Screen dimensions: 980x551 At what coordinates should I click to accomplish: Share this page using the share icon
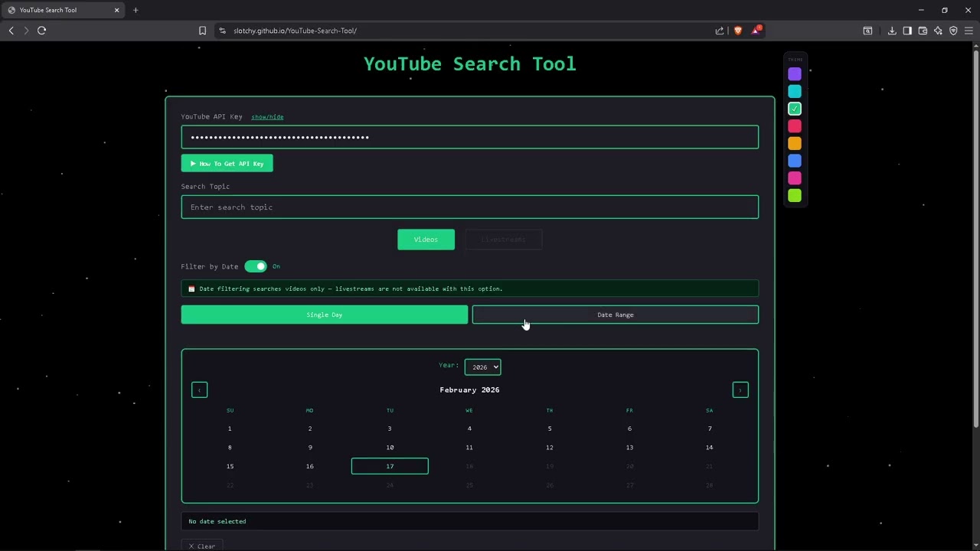[720, 31]
